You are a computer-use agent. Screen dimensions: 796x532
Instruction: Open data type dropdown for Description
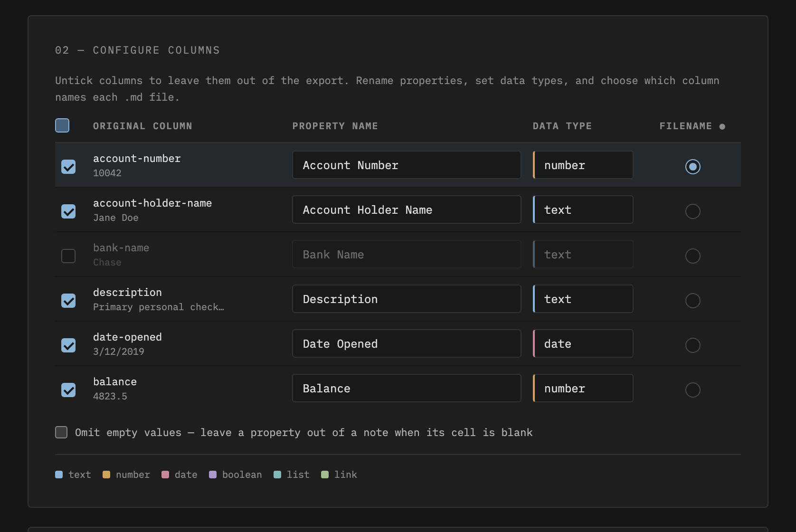coord(583,299)
